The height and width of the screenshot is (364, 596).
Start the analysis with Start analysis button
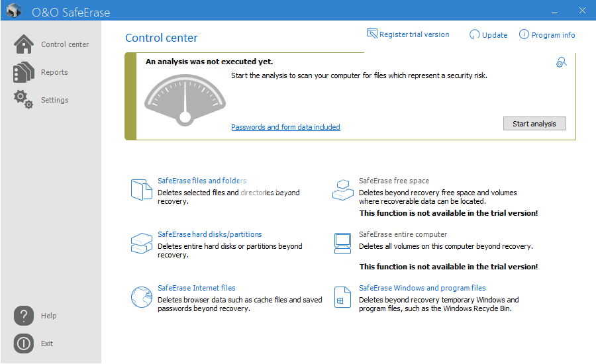point(534,124)
